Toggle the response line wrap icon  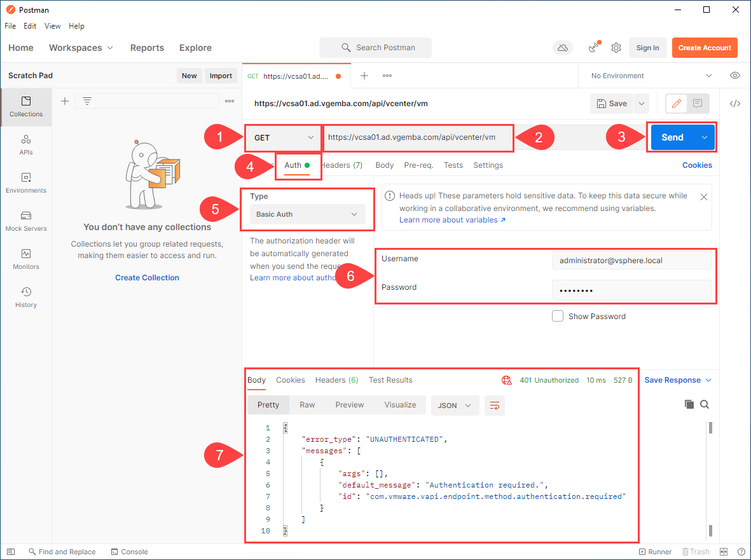click(x=494, y=406)
